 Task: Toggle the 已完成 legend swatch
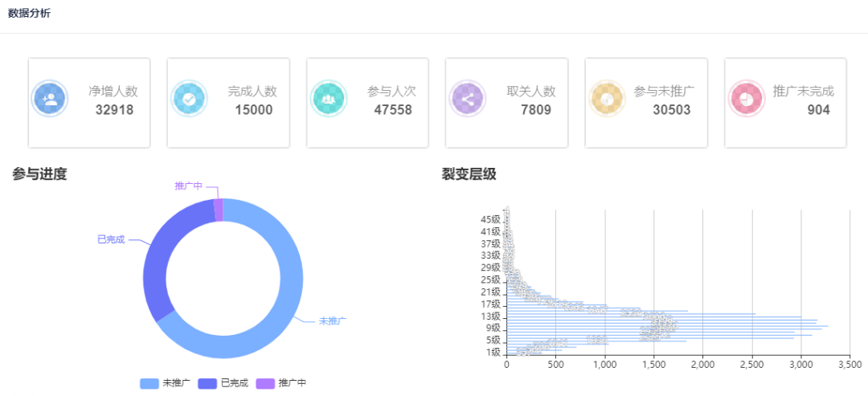(207, 382)
